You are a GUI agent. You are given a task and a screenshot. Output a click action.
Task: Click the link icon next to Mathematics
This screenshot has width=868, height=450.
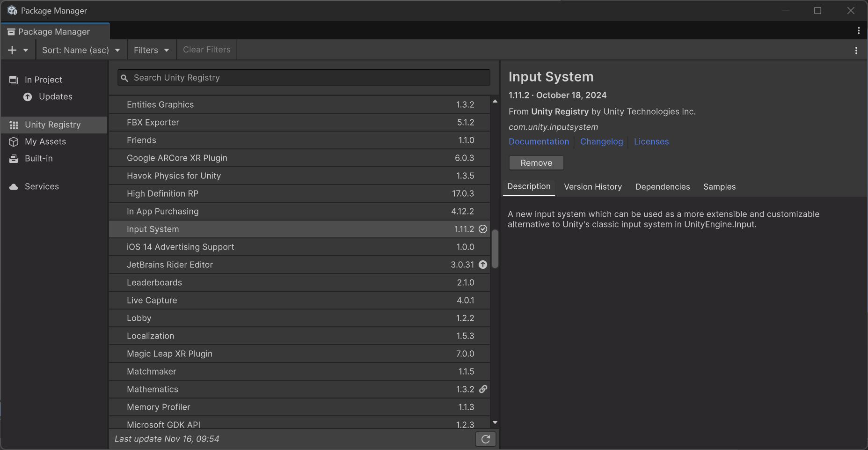pyautogui.click(x=482, y=389)
